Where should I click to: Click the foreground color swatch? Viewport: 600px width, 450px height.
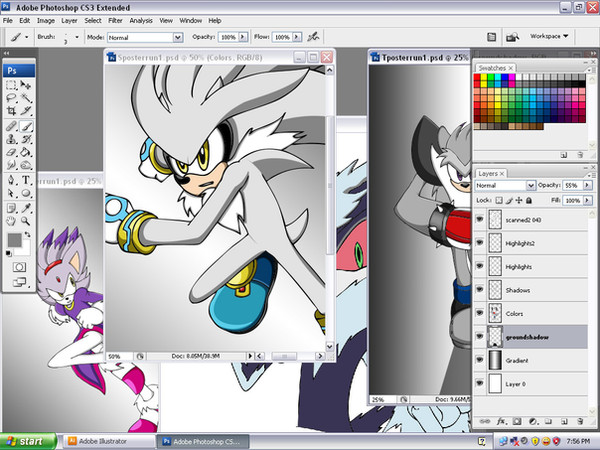[x=15, y=240]
